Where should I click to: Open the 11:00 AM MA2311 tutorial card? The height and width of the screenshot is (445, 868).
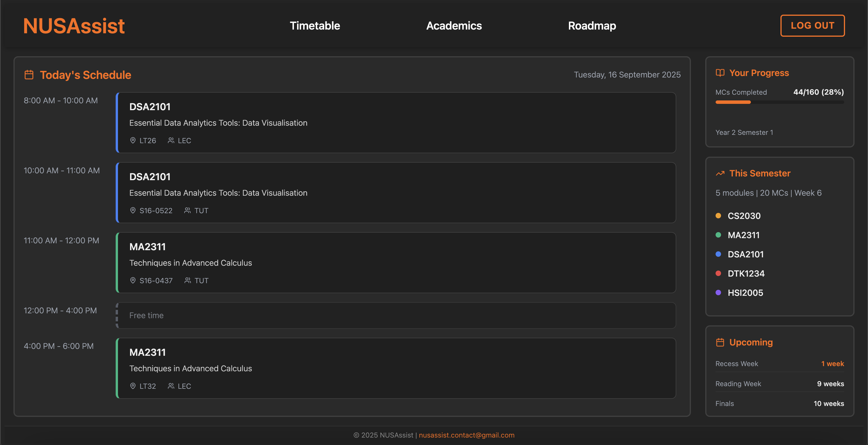tap(396, 263)
